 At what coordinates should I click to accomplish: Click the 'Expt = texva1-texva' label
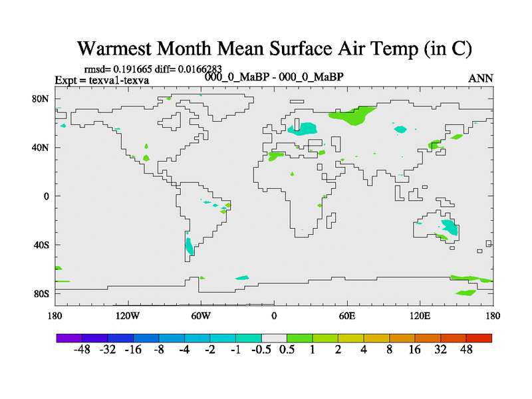pyautogui.click(x=102, y=80)
